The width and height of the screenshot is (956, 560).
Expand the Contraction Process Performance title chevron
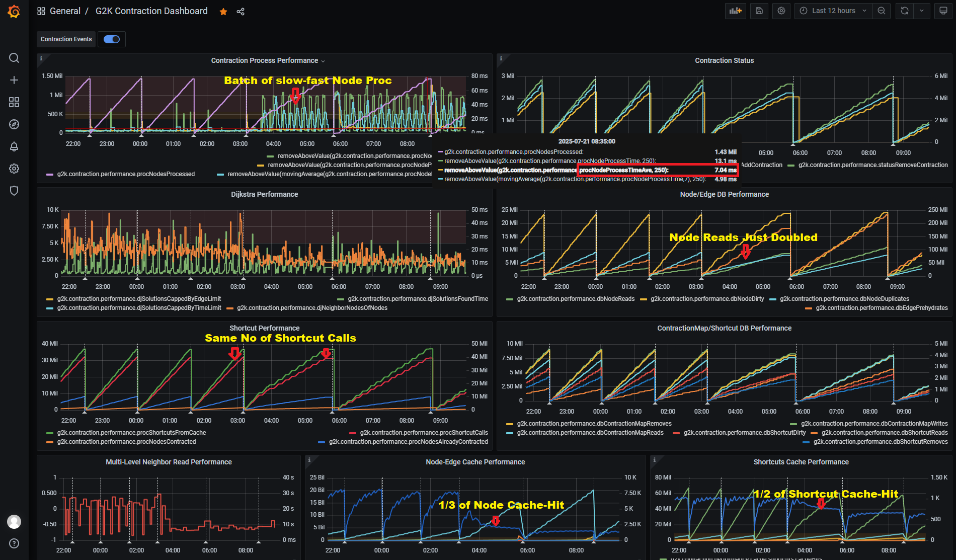[x=323, y=61]
